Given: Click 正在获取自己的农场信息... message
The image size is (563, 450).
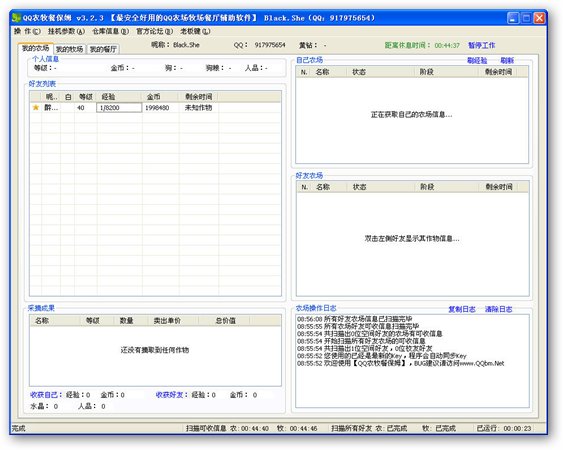Looking at the screenshot, I should click(411, 115).
